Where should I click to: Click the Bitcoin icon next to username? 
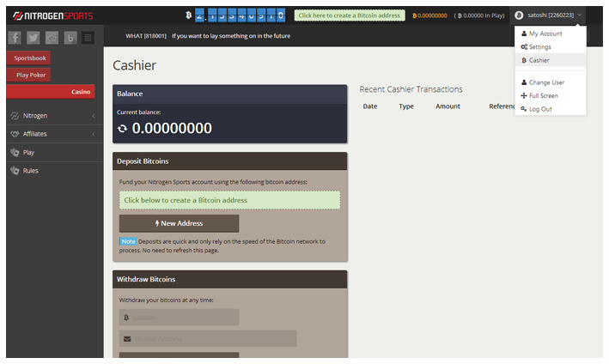519,15
